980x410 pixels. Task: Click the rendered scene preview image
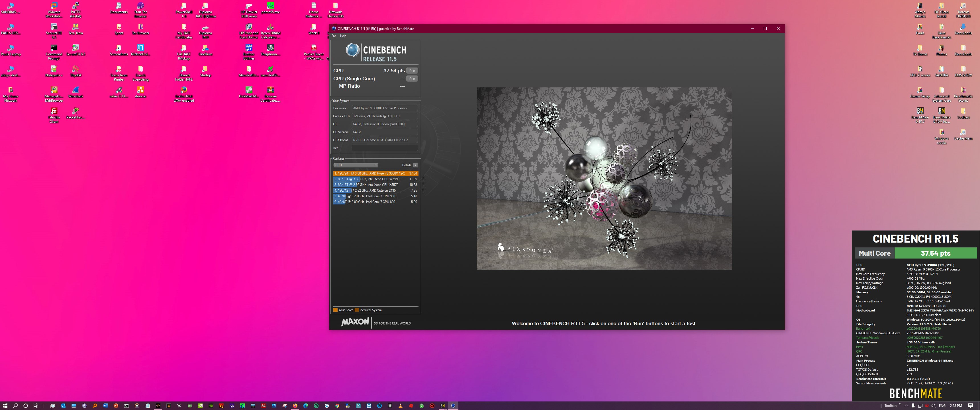(x=604, y=178)
